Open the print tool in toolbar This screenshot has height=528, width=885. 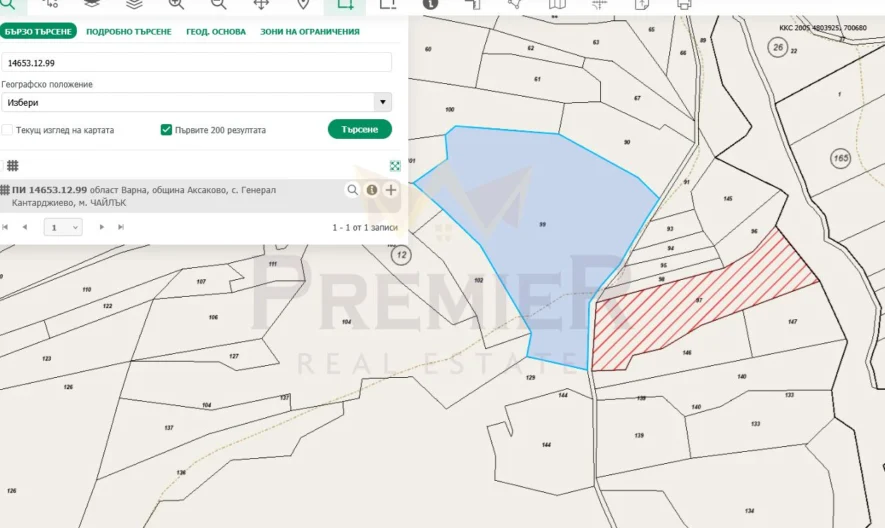[x=684, y=4]
